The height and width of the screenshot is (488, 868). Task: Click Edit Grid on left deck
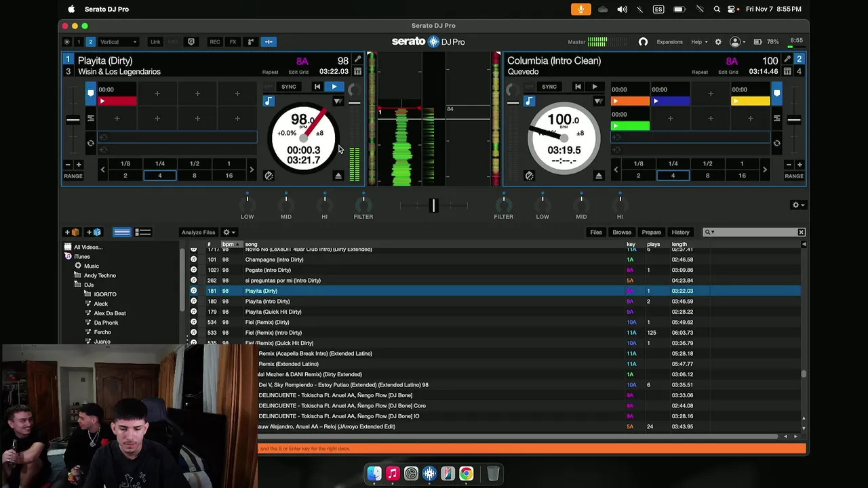[298, 72]
